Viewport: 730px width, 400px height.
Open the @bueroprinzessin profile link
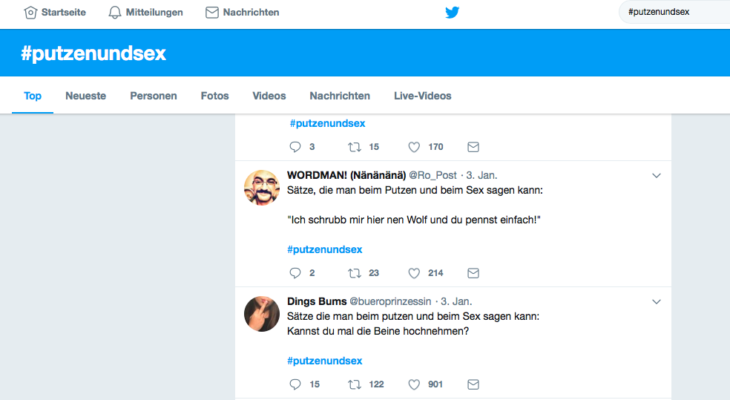tap(390, 302)
